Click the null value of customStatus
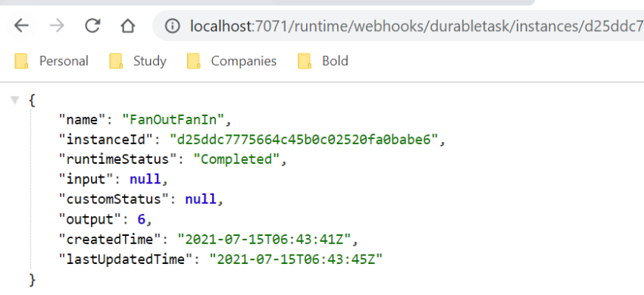The width and height of the screenshot is (644, 295). [201, 199]
